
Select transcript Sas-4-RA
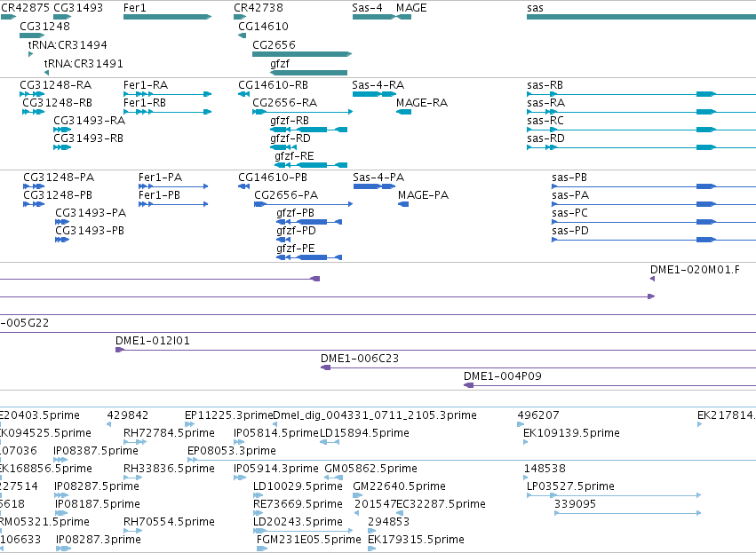point(374,94)
